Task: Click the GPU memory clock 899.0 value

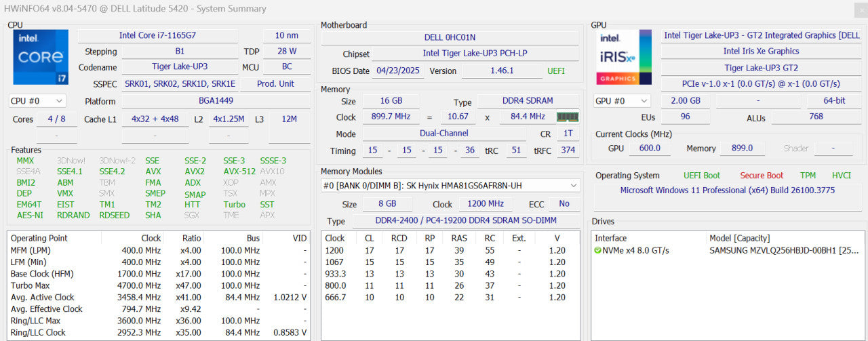Action: [742, 148]
